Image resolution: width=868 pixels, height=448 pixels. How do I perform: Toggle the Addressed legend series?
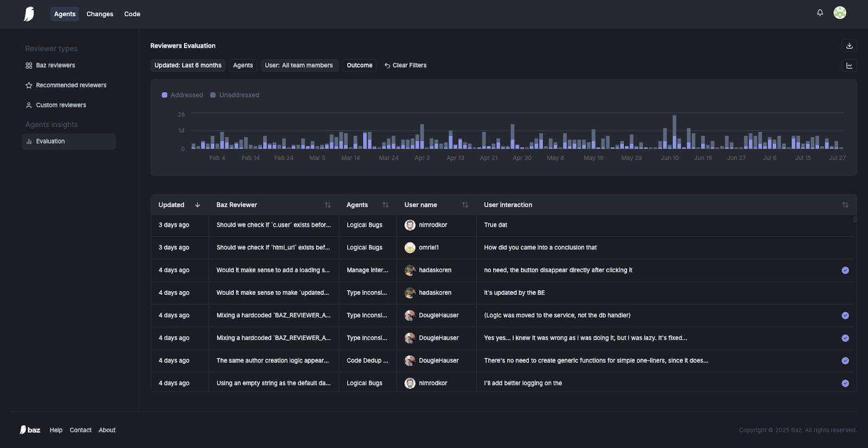click(x=182, y=95)
